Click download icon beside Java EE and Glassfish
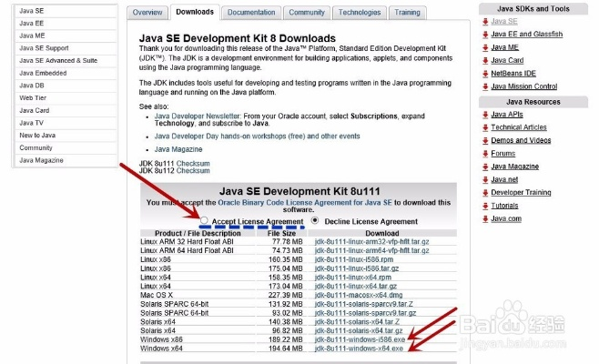Image resolution: width=599 pixels, height=364 pixels. point(485,35)
